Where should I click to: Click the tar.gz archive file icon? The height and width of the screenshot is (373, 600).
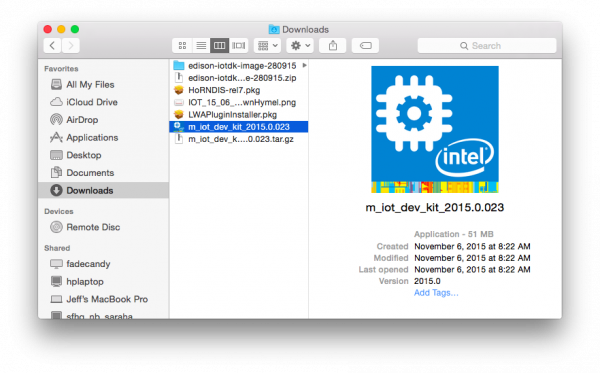coord(179,139)
